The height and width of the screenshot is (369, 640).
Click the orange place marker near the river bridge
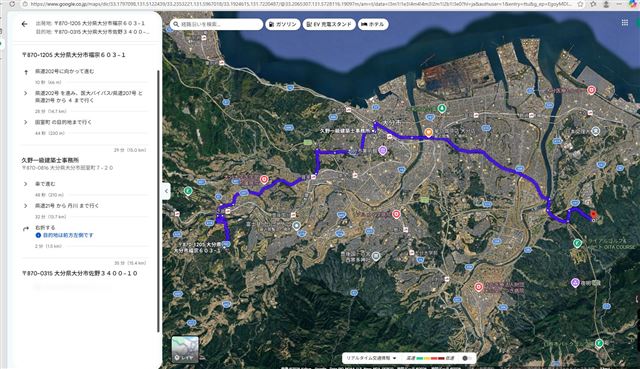[x=428, y=132]
